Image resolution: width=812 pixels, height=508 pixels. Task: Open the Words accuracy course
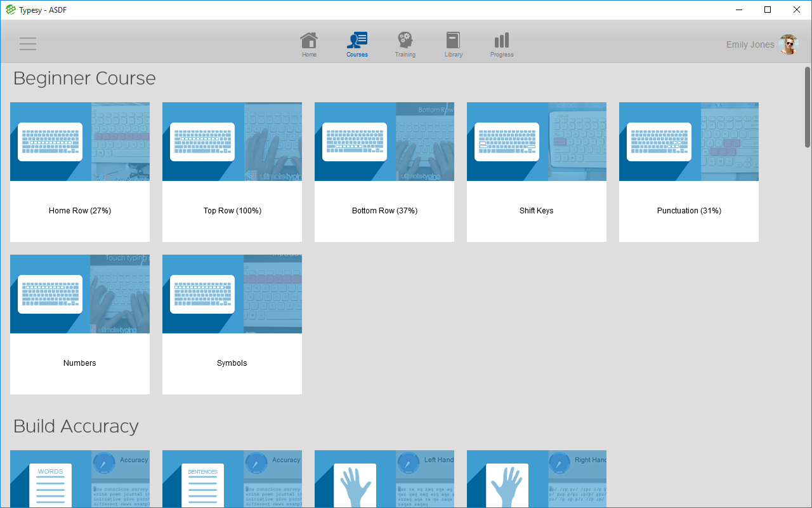click(x=80, y=479)
